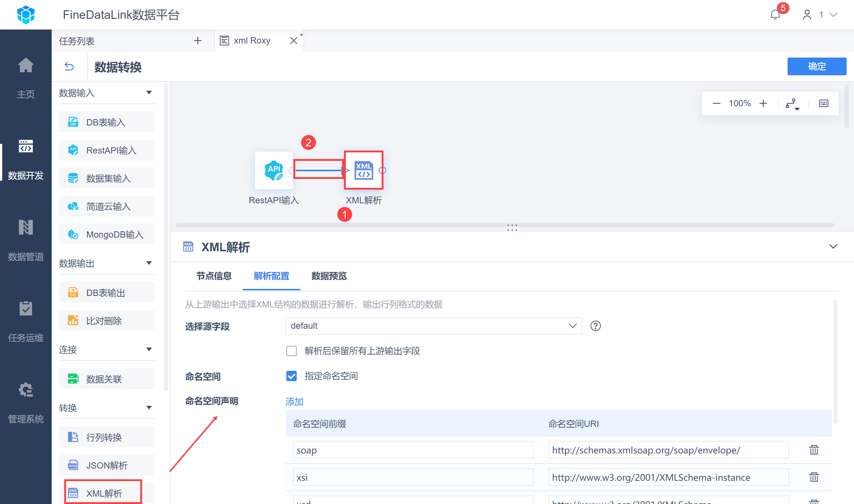Click the 确定 button
The width and height of the screenshot is (854, 504).
pyautogui.click(x=816, y=66)
